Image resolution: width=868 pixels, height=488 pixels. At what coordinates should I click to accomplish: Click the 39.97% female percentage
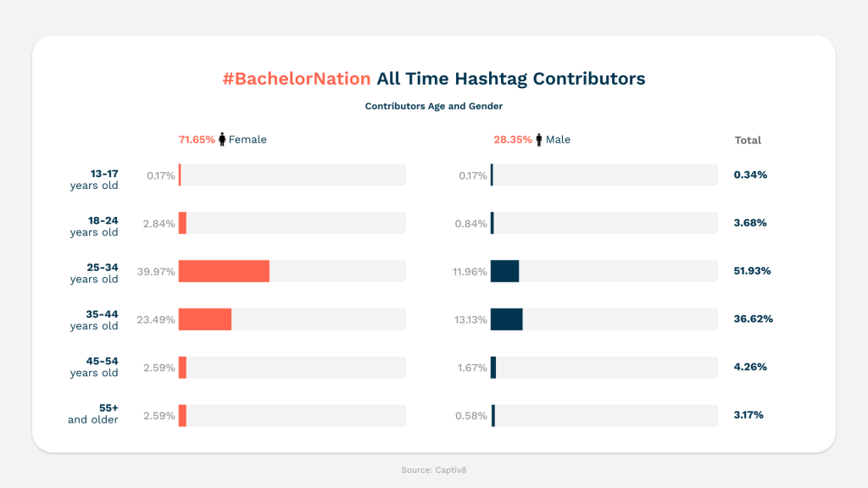pyautogui.click(x=156, y=272)
